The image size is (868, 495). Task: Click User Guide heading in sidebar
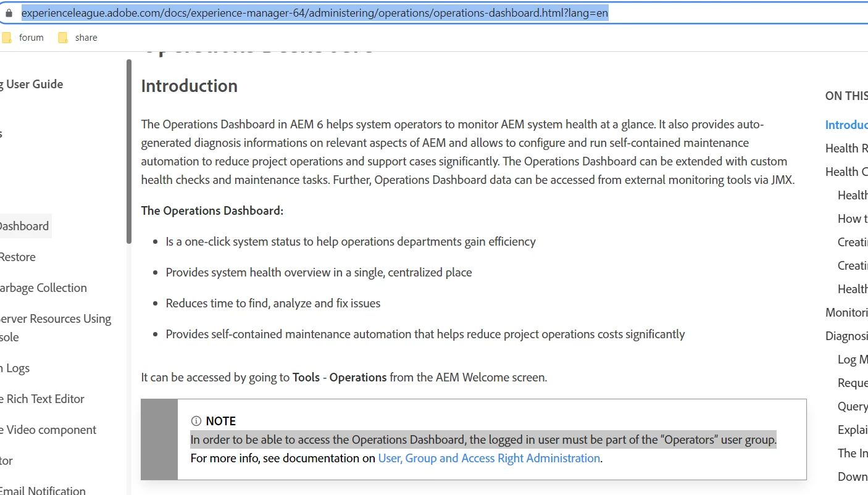(31, 84)
